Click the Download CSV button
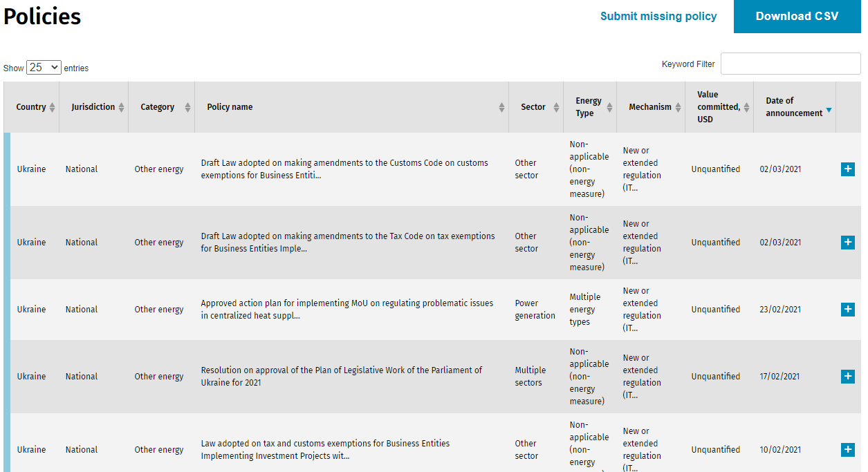 tap(797, 17)
